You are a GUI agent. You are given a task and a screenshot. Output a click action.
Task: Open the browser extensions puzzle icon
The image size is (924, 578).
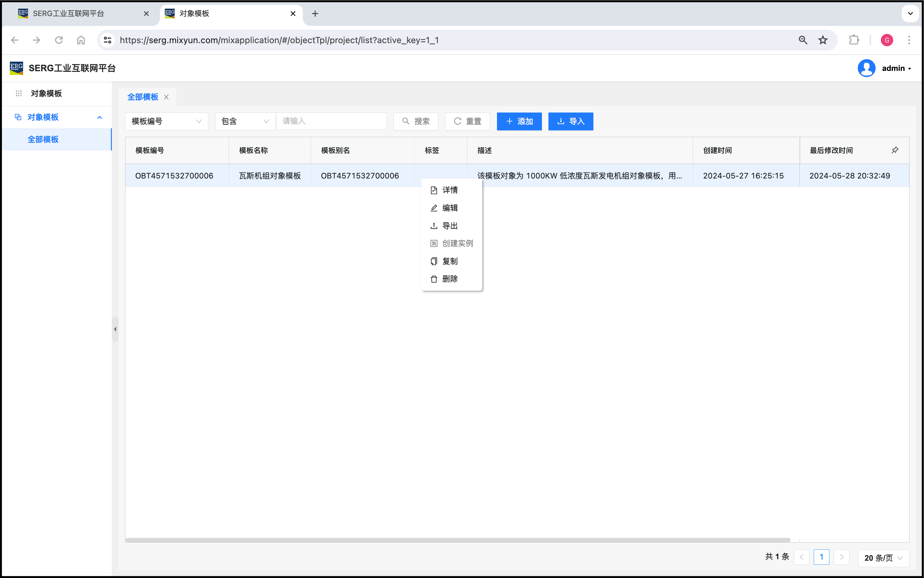pyautogui.click(x=854, y=40)
